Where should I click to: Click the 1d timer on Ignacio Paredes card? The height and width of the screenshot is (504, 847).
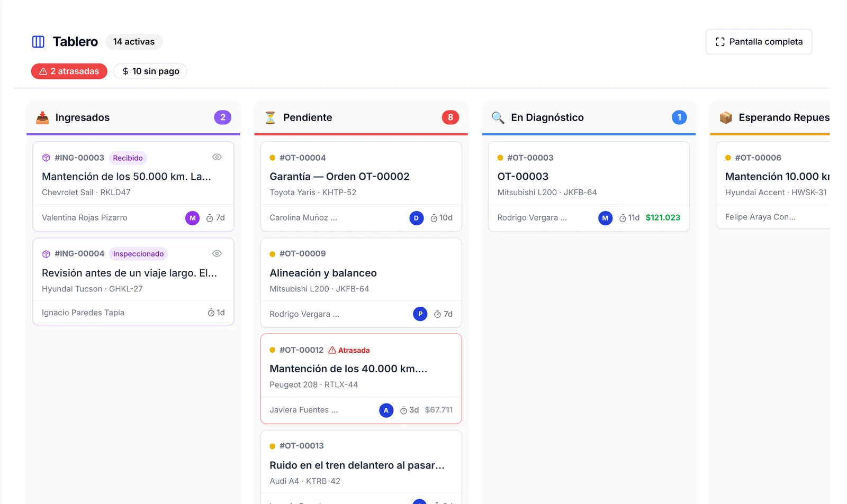pos(216,313)
